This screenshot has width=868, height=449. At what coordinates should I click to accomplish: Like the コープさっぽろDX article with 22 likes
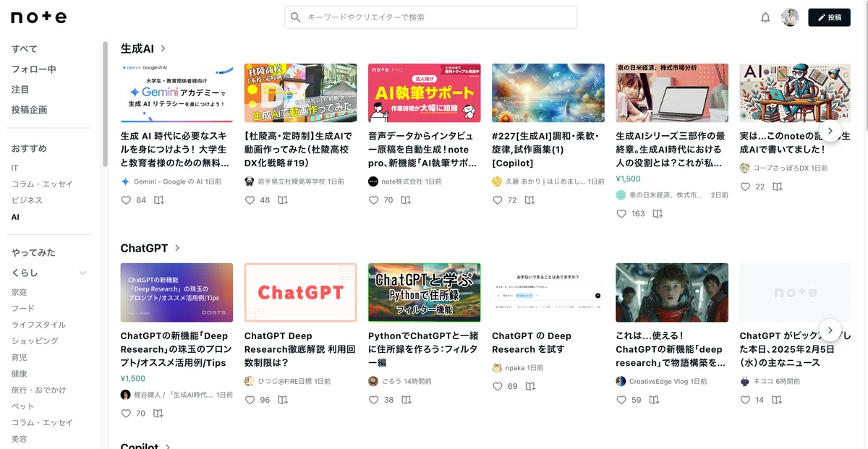pos(745,187)
